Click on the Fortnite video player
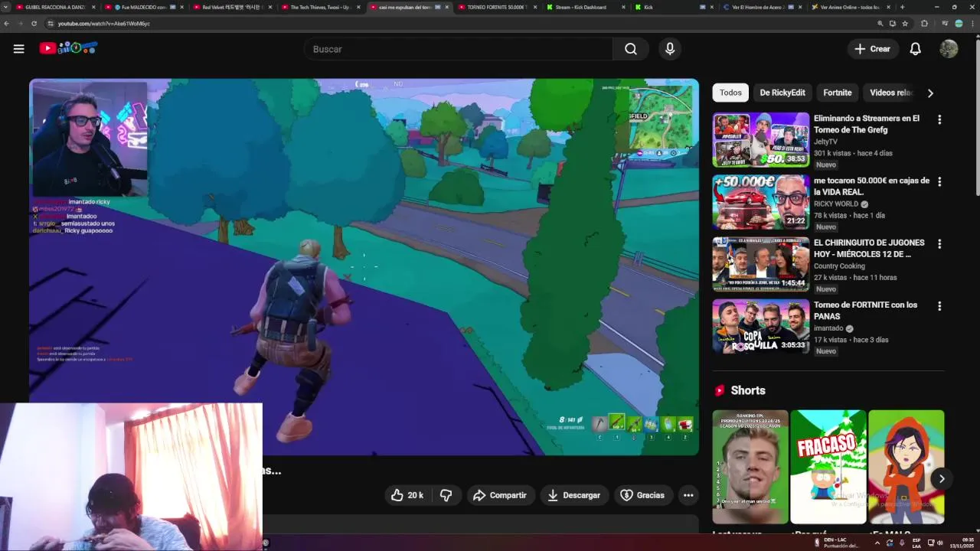The height and width of the screenshot is (551, 980). pyautogui.click(x=364, y=267)
